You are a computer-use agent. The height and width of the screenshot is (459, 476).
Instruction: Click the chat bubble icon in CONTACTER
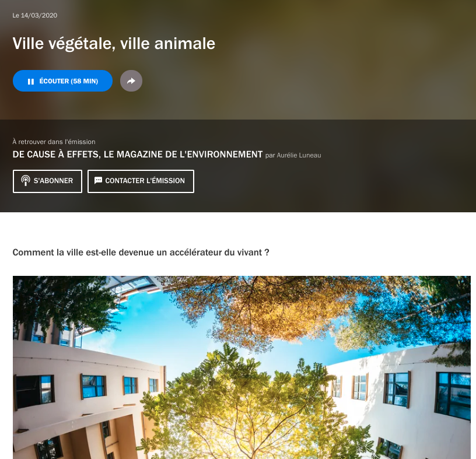98,180
